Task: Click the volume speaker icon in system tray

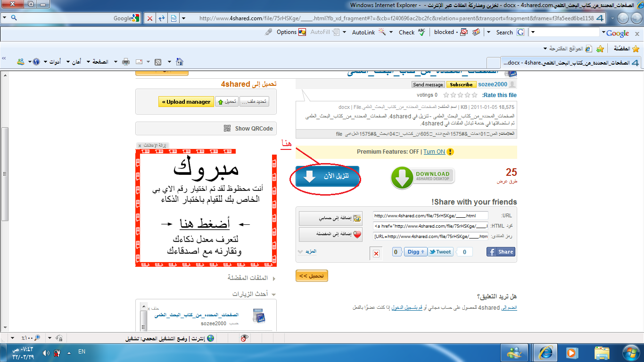Action: point(46,353)
